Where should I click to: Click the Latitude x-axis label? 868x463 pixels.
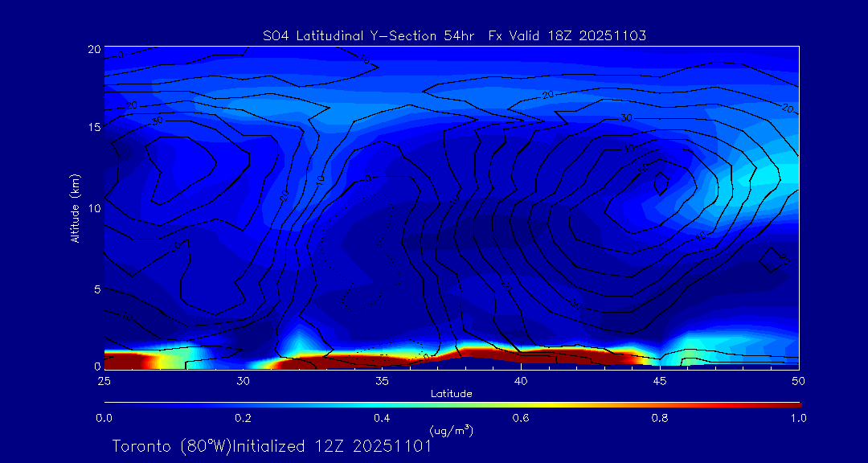451,394
